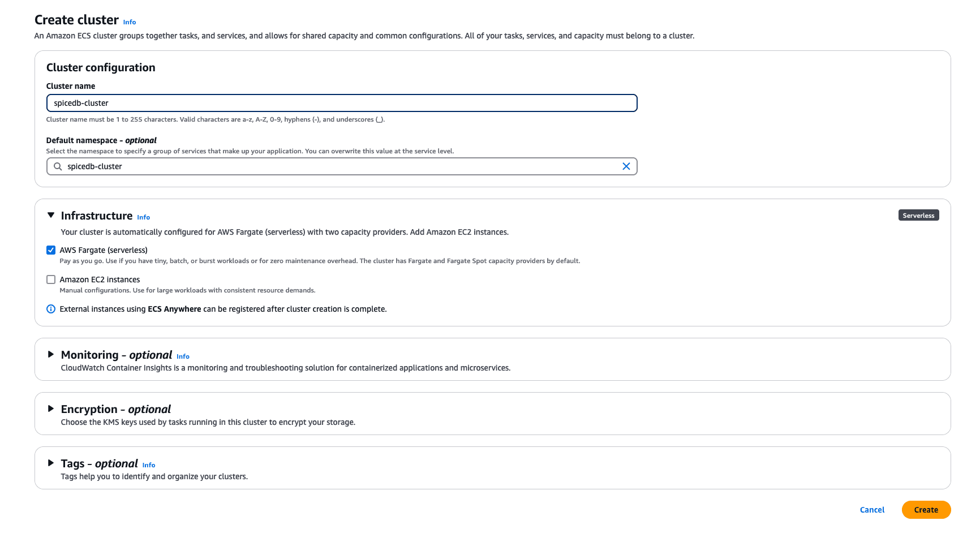Click the Serverless badge
Viewport: 980px width, 542px height.
918,215
